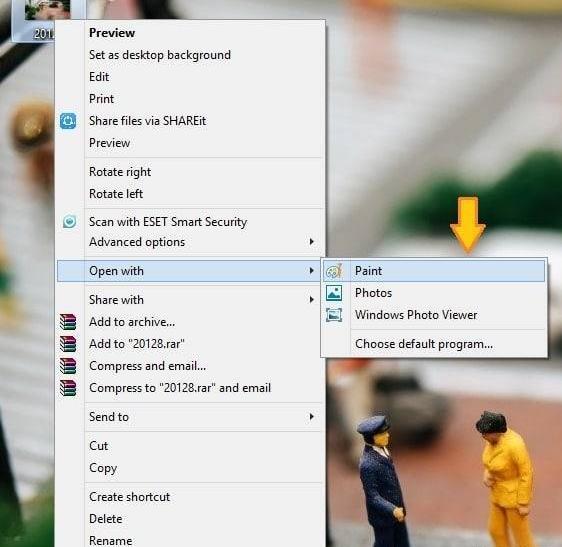The height and width of the screenshot is (547, 562).
Task: Click WinRAR icon beside Add to "20128.rar"
Action: coord(68,343)
